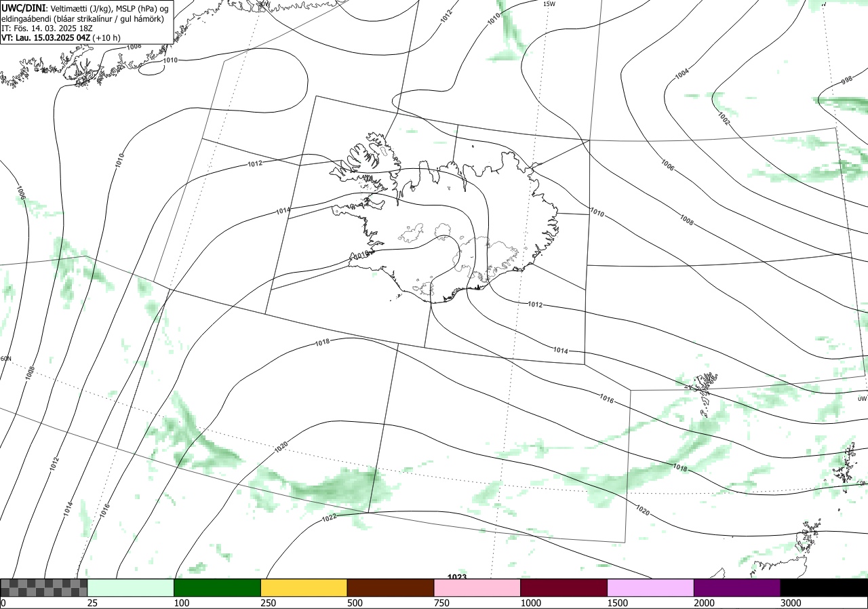Viewport: 868px width, 609px height.
Task: Choose the lavender 1500–2000 legend swatch
Action: click(x=651, y=587)
